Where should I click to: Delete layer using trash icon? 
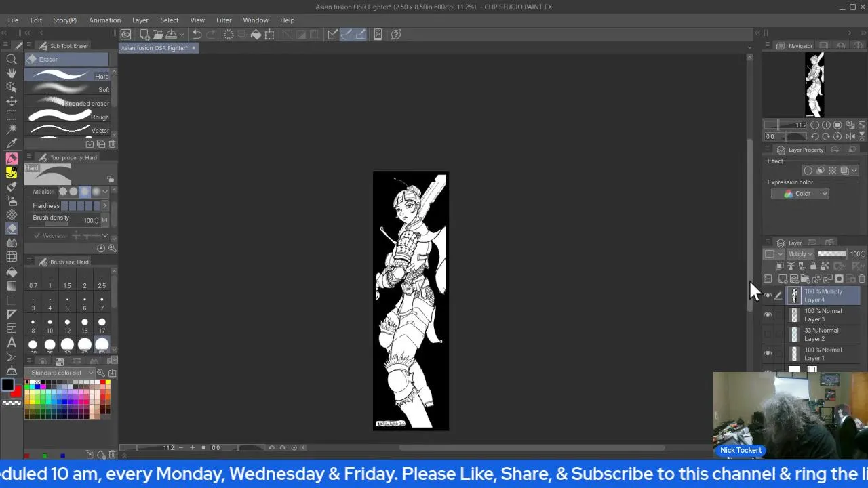861,279
